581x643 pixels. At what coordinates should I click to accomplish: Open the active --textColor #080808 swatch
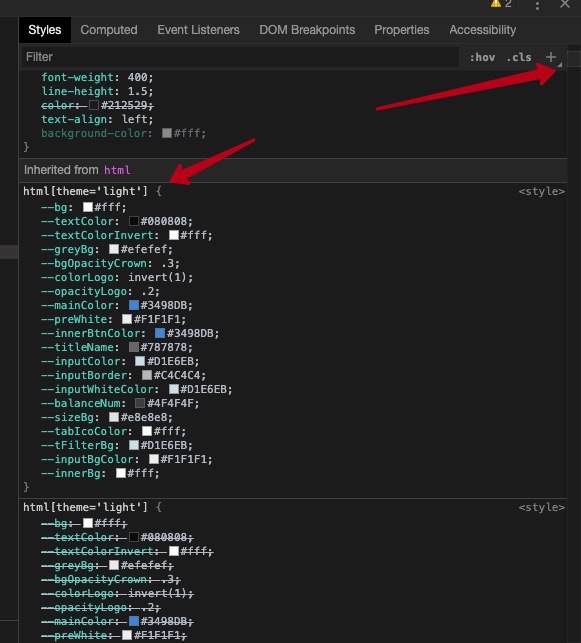click(134, 221)
